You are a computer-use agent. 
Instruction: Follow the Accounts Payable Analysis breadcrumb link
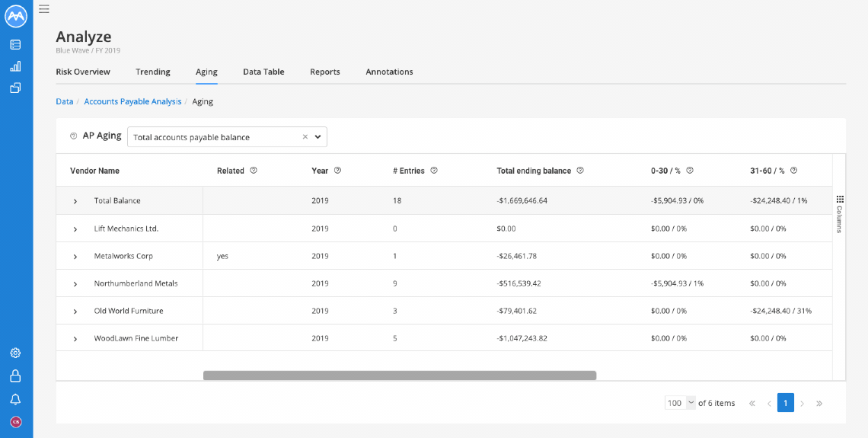pyautogui.click(x=132, y=101)
